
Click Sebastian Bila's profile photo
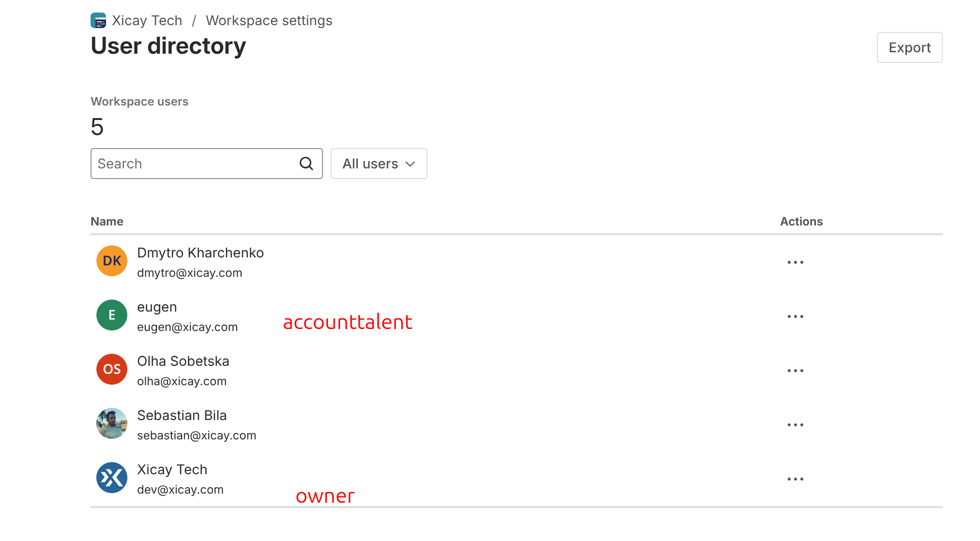coord(112,423)
